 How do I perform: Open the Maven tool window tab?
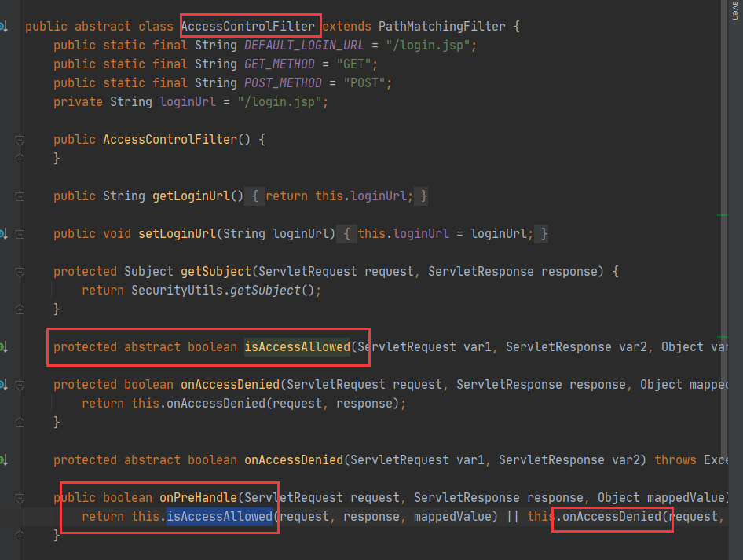[x=735, y=9]
